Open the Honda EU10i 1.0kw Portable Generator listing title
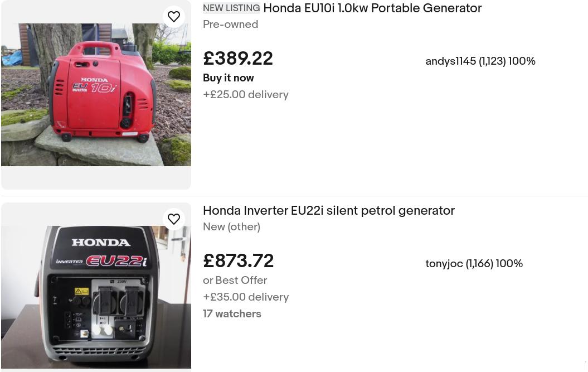Viewport: 588px width, 372px height. coord(372,9)
